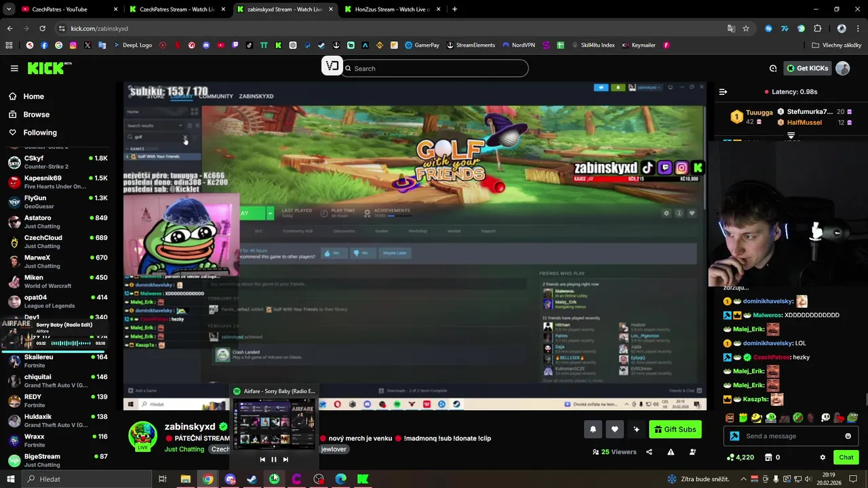Send message with Chat button

[846, 457]
